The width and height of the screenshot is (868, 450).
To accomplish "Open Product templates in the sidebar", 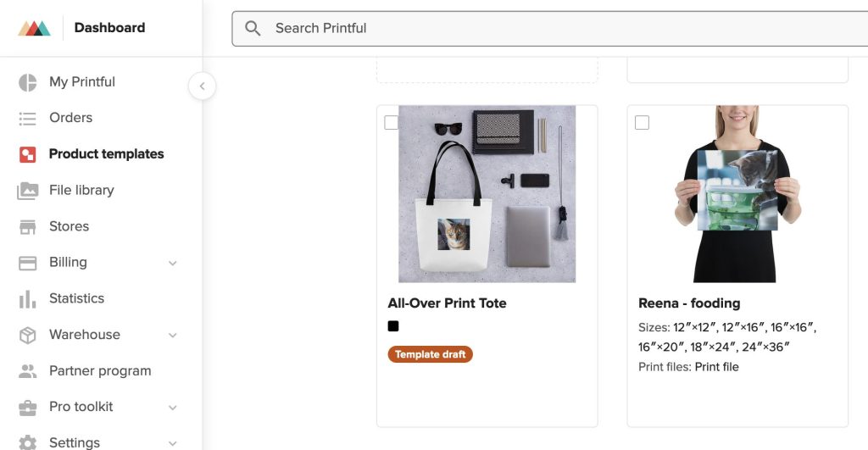I will pyautogui.click(x=106, y=154).
